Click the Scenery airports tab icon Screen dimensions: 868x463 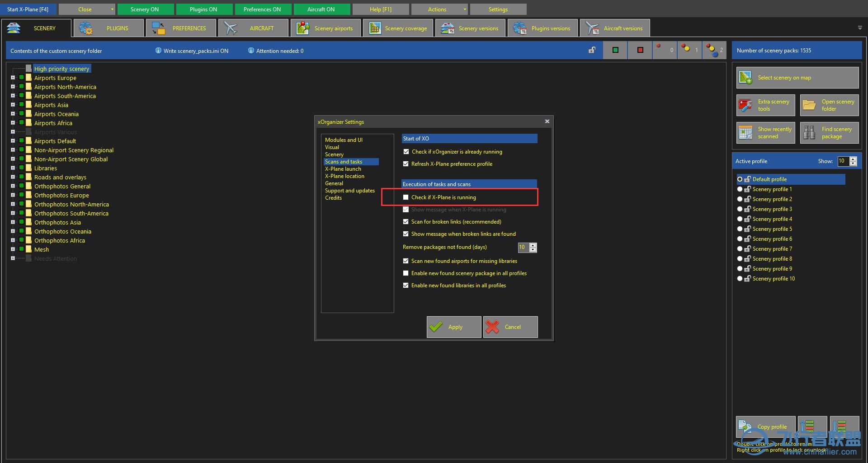[303, 28]
